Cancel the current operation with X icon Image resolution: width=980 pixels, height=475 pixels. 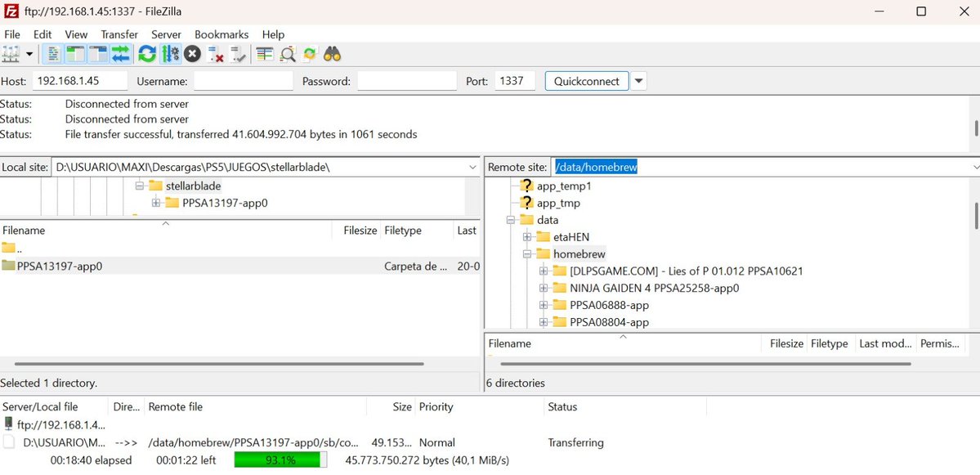(193, 55)
